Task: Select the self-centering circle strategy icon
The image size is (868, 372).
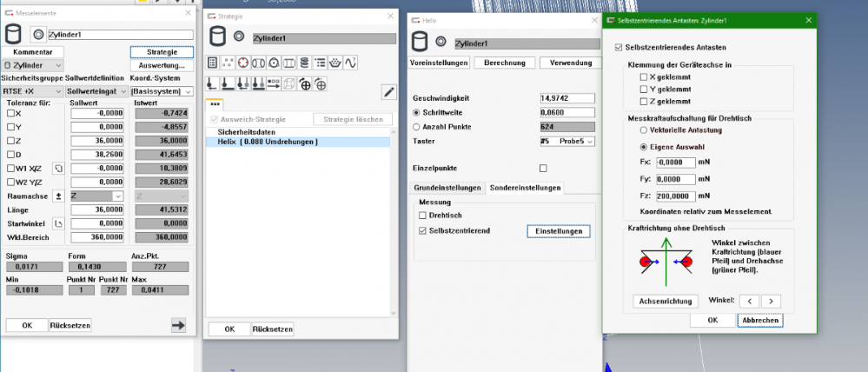Action: pos(273,63)
